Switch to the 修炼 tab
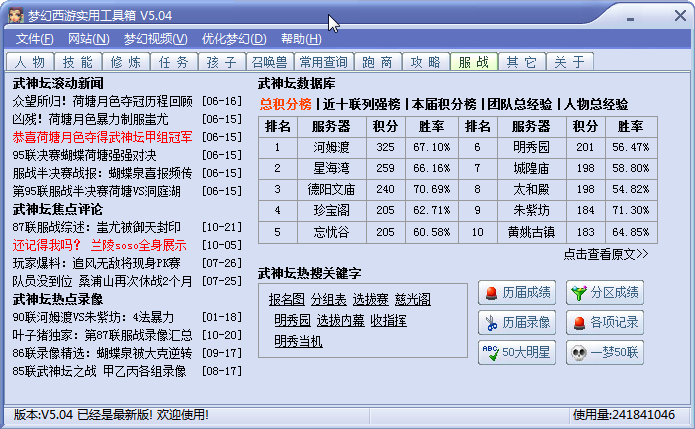The height and width of the screenshot is (429, 695). point(126,62)
